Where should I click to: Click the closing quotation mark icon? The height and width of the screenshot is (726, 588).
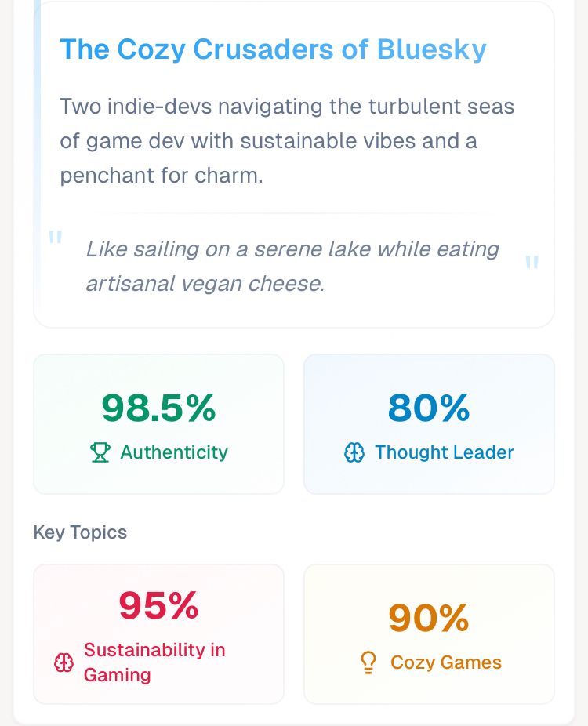[x=532, y=263]
